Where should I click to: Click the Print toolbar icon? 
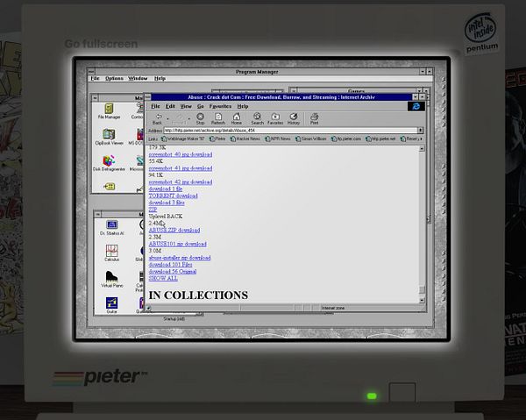[315, 118]
